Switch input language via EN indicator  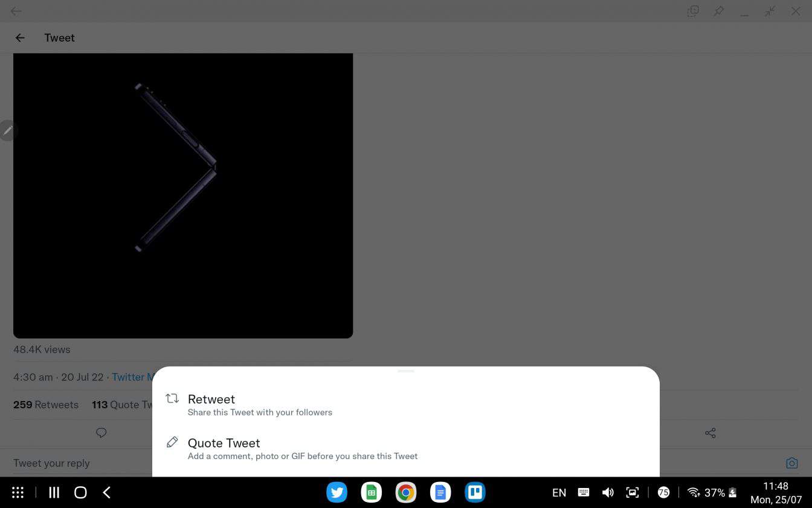click(x=559, y=492)
